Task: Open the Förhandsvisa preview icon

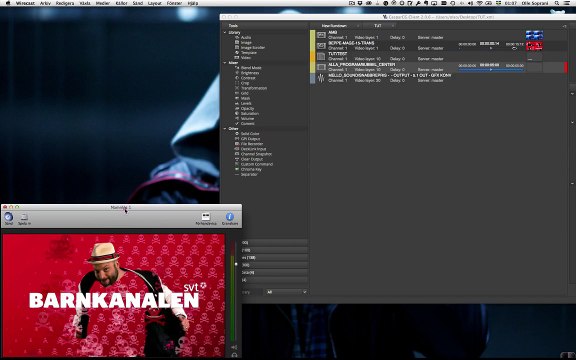Action: [206, 218]
